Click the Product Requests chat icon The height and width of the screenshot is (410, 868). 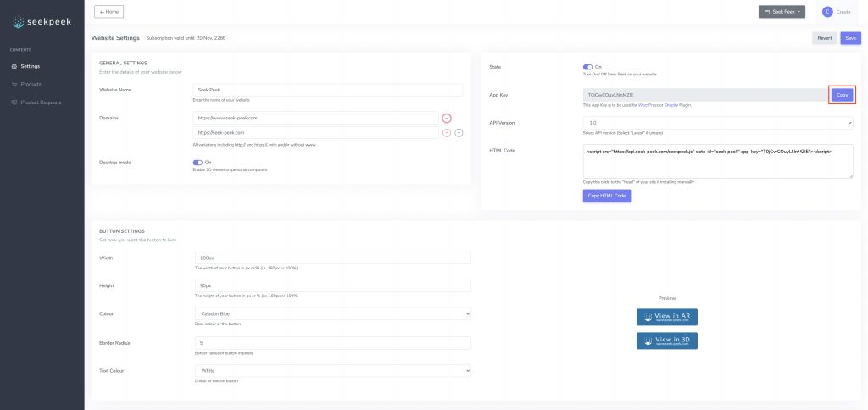pos(14,102)
